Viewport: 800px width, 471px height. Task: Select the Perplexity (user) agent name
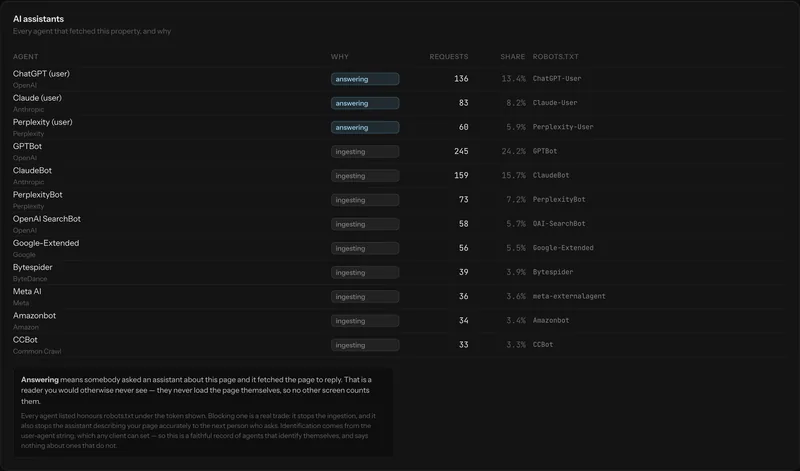click(43, 122)
